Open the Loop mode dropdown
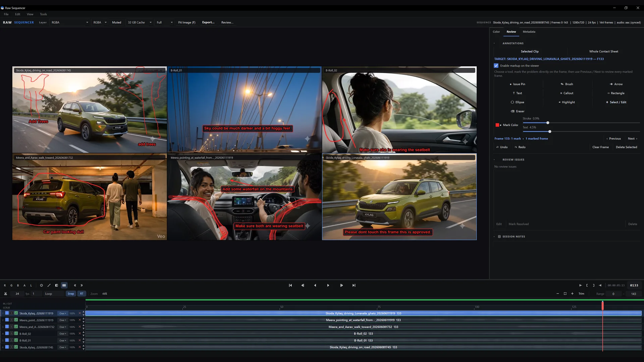Viewport: 644px width, 362px height. pos(53,294)
